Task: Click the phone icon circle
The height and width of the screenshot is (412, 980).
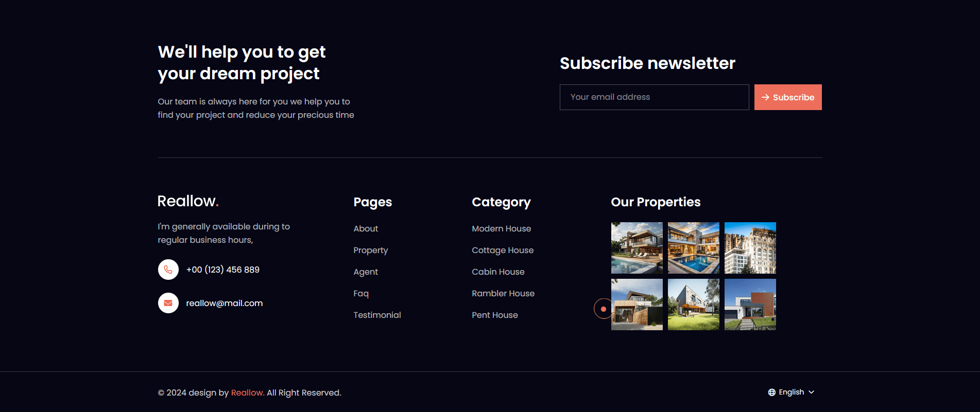Action: (168, 270)
